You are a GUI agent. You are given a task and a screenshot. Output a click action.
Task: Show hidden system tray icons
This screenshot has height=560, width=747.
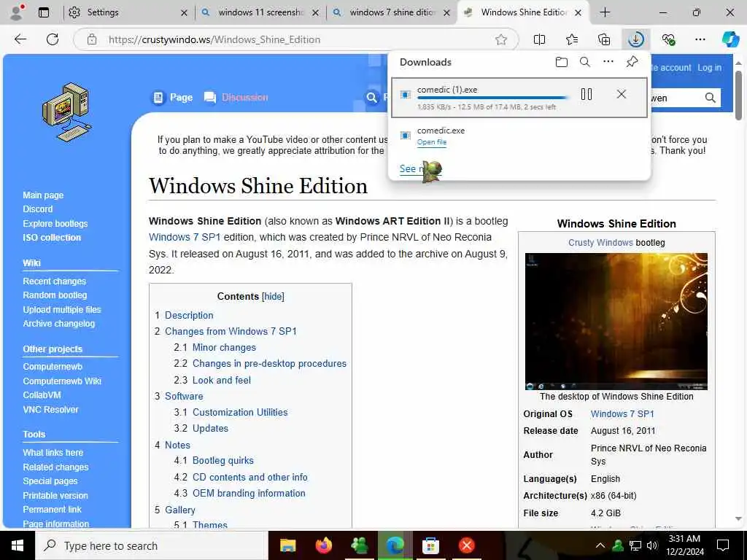pos(600,545)
